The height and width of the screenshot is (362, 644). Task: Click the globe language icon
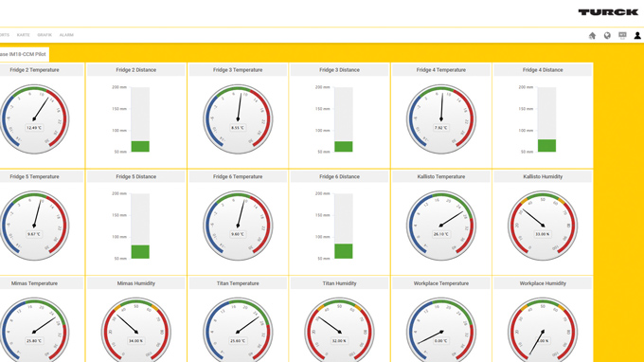pyautogui.click(x=607, y=36)
